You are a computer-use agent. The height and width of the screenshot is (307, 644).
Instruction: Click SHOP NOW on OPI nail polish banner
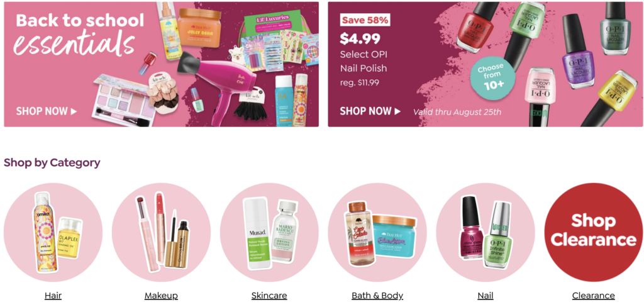pyautogui.click(x=370, y=111)
